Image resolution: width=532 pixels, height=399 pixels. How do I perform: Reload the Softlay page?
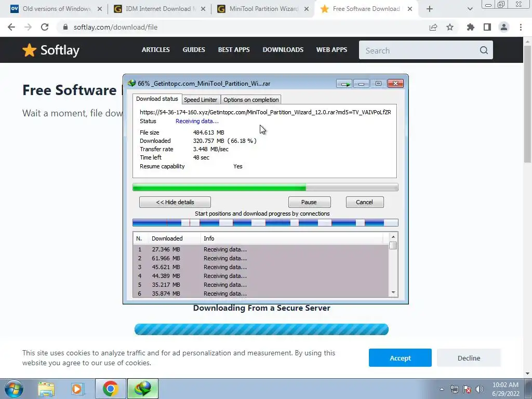(45, 27)
